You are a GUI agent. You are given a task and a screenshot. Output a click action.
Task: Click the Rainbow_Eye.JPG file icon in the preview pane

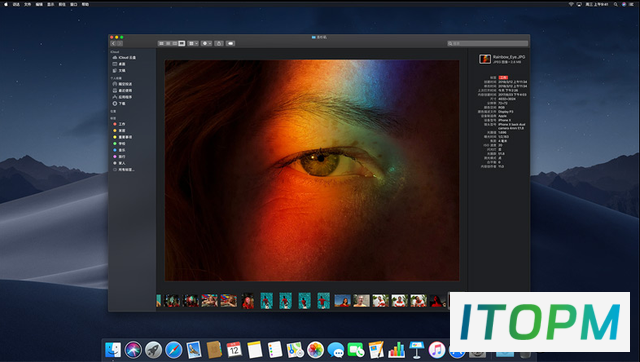(484, 59)
